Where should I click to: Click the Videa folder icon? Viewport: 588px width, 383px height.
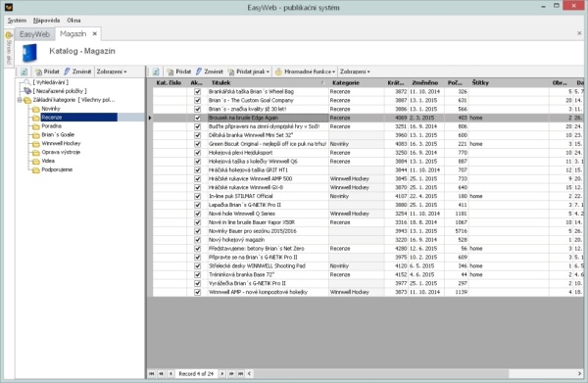pos(35,162)
